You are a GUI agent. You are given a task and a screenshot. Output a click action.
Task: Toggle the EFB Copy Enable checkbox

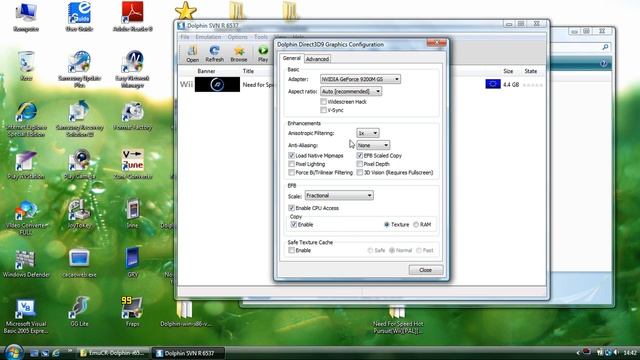pyautogui.click(x=293, y=224)
